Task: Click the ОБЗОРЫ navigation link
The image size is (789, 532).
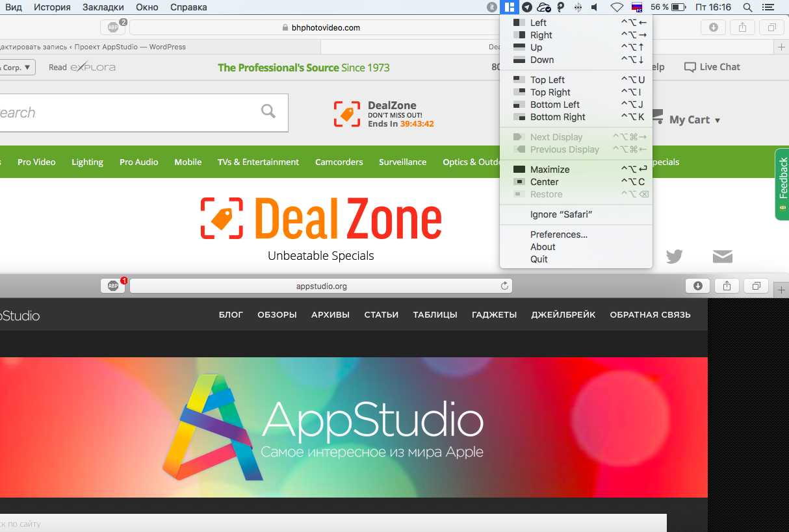Action: point(277,314)
